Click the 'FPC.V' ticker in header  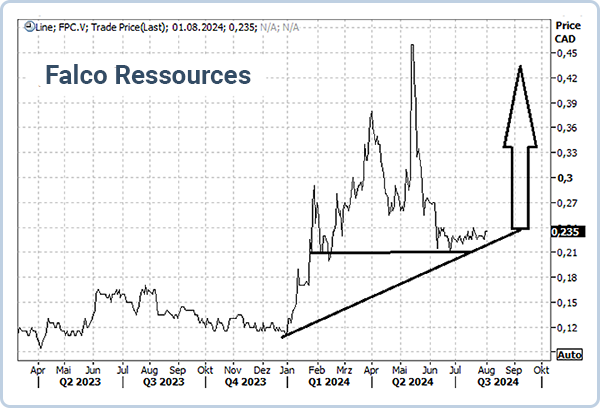pyautogui.click(x=73, y=27)
